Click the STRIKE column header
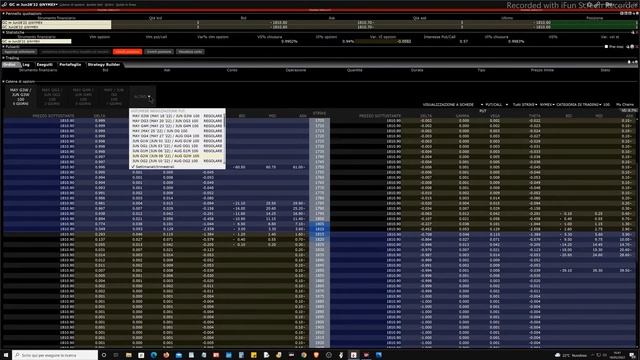Image resolution: width=640 pixels, height=360 pixels. pos(319,113)
